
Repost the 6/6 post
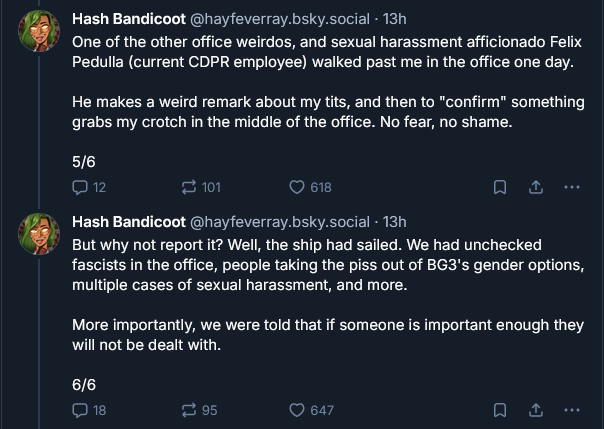click(x=187, y=410)
